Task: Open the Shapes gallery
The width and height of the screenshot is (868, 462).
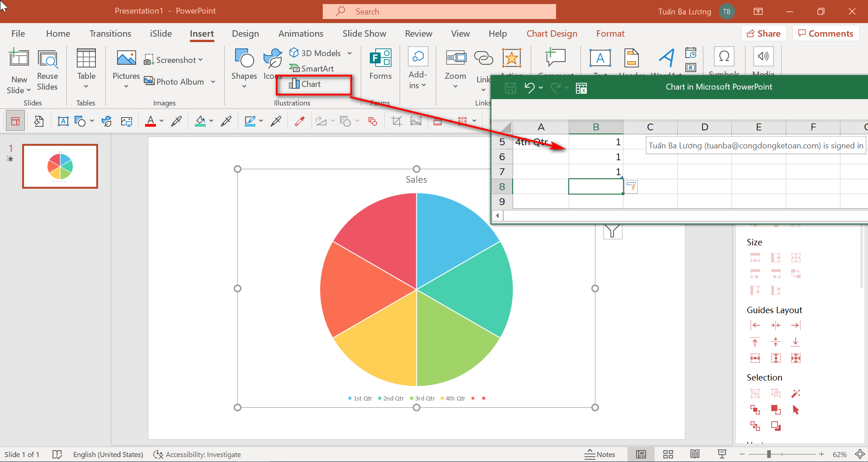Action: click(244, 69)
